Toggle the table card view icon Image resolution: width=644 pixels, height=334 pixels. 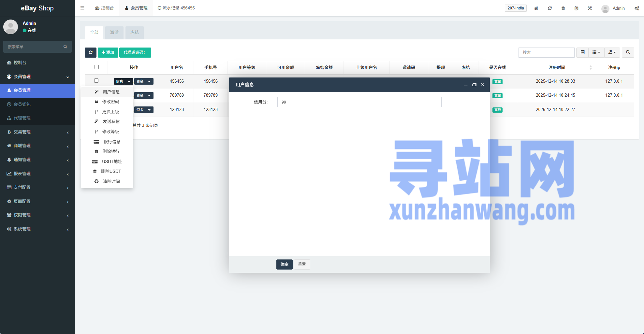582,52
